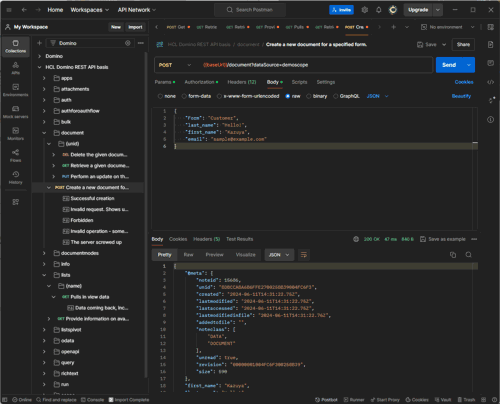Open the Flows sidebar panel
Viewport: 500px width, 404px height.
coord(15,156)
